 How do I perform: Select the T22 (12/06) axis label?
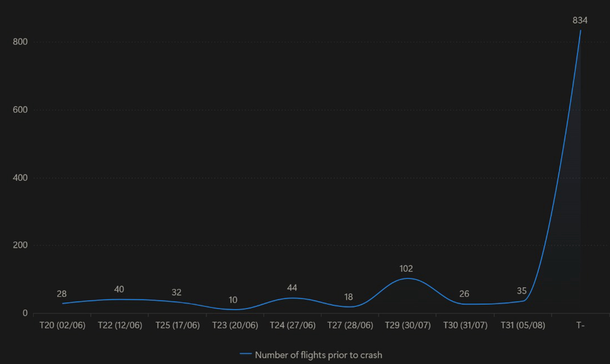pos(120,325)
